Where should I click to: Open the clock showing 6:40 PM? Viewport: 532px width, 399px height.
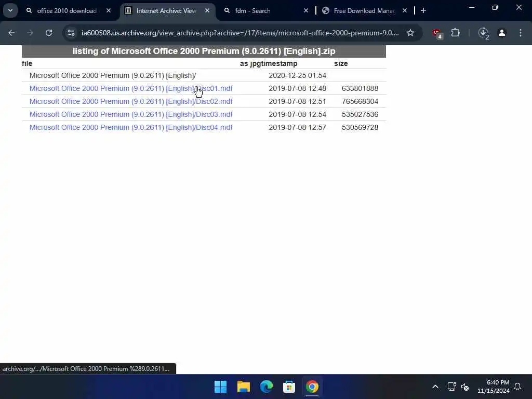pyautogui.click(x=494, y=387)
